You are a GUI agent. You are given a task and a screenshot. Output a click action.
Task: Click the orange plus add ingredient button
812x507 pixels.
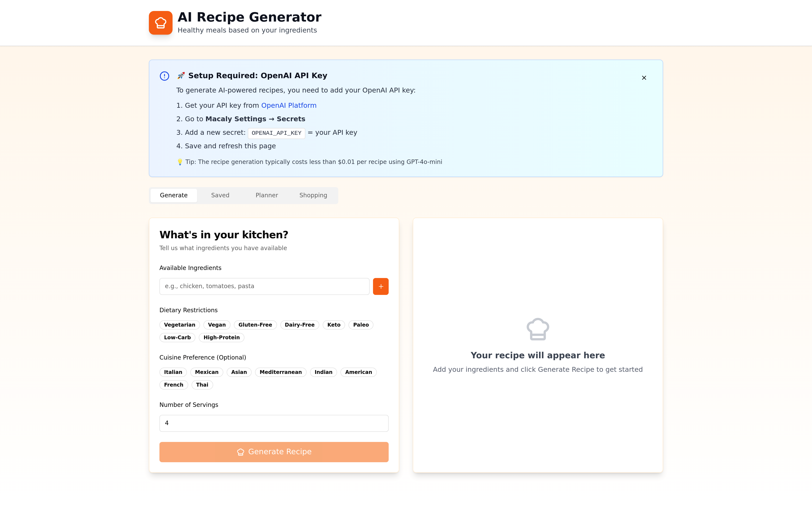(380, 286)
